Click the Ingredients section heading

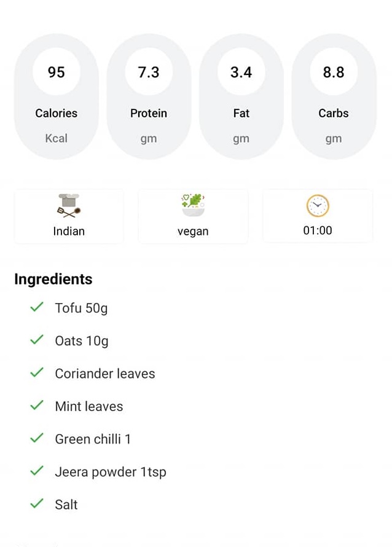[x=53, y=279]
